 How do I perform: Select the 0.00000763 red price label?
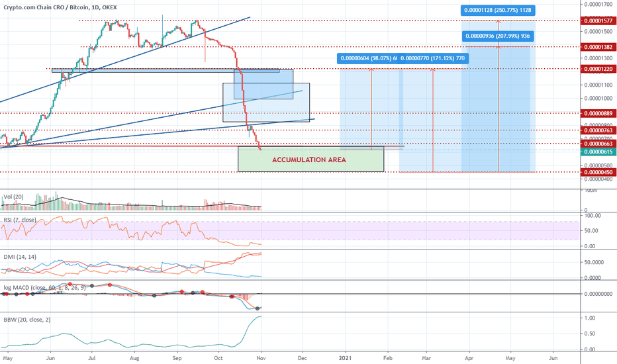(598, 130)
